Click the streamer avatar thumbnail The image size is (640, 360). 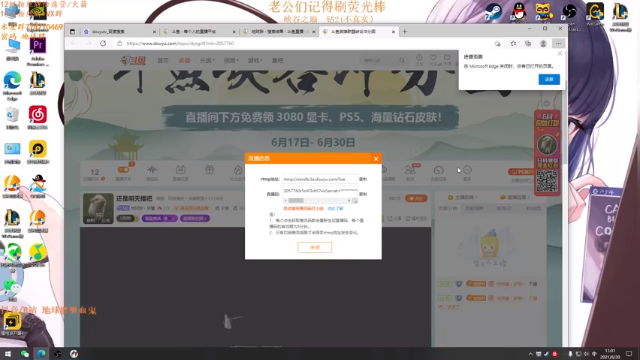coord(98,209)
